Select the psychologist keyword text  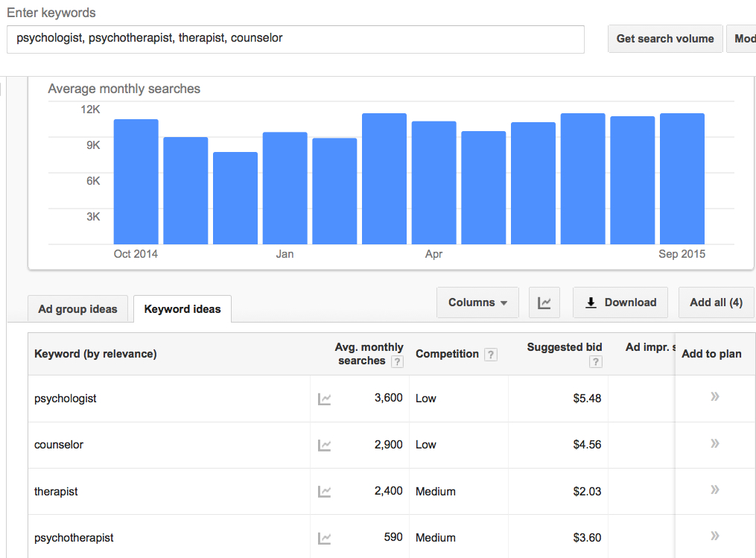coord(65,399)
